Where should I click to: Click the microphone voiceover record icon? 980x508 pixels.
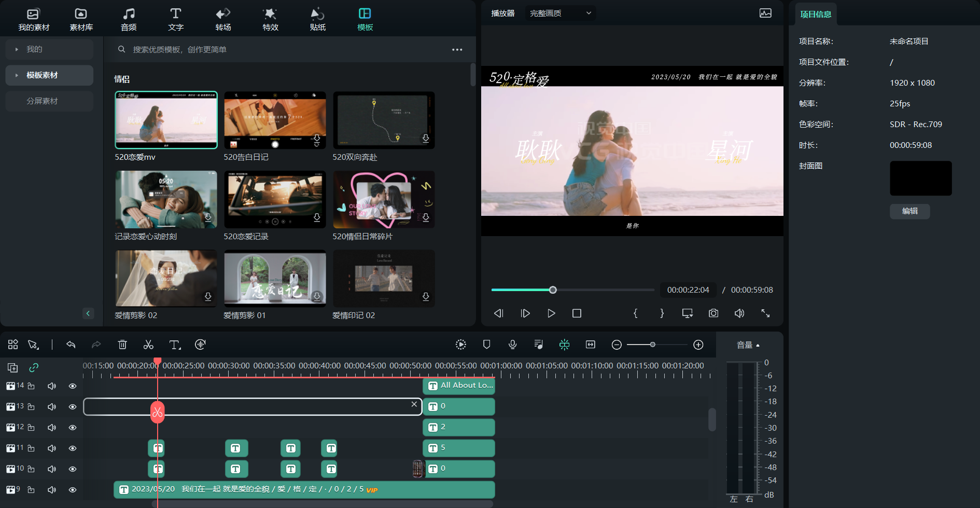512,345
